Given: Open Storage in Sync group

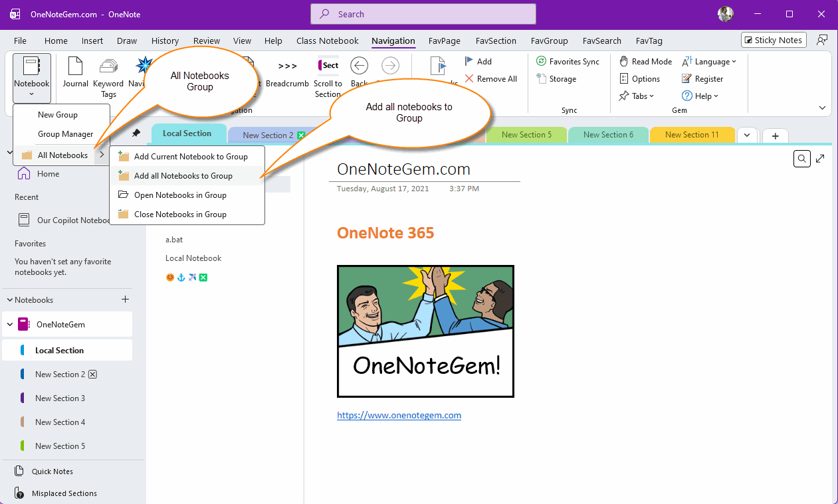Looking at the screenshot, I should (556, 78).
